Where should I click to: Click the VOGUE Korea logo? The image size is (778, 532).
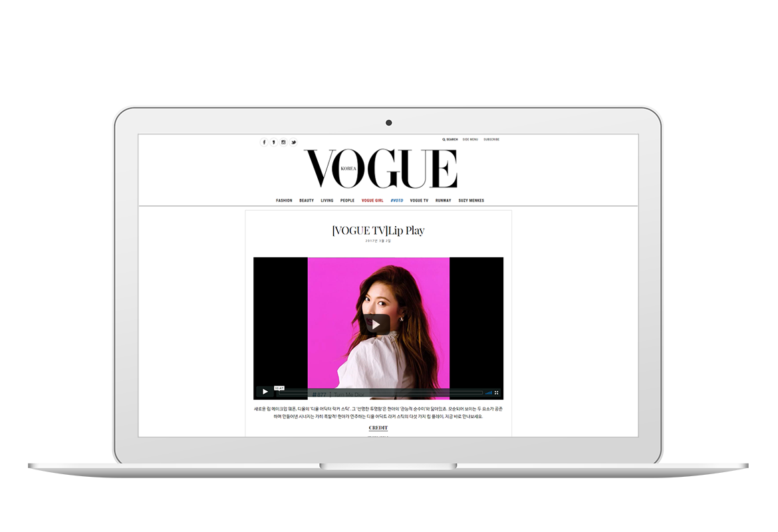[x=380, y=169]
